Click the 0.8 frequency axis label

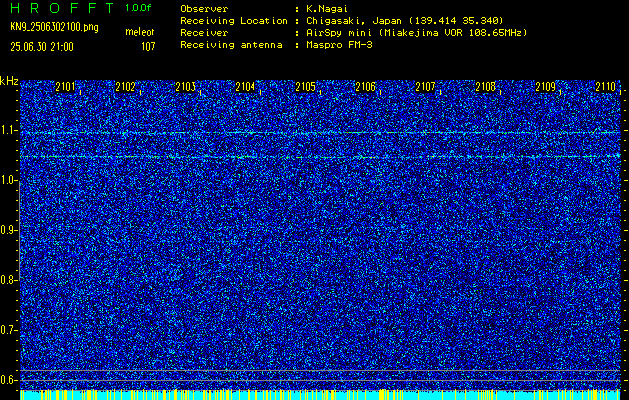tap(8, 280)
